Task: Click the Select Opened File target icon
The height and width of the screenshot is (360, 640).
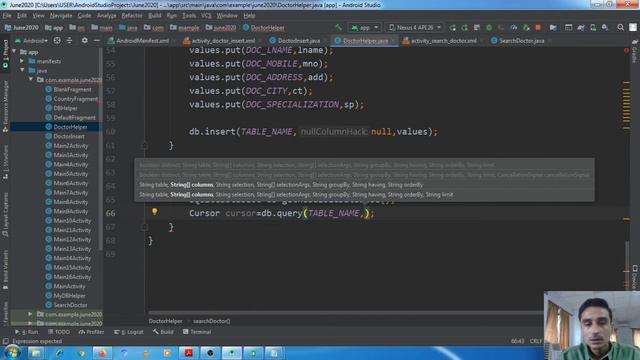Action: (x=57, y=40)
